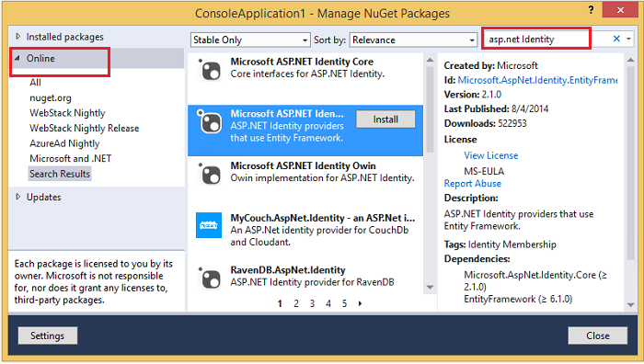The width and height of the screenshot is (644, 364).
Task: Open the Sort by Relevance dropdown
Action: tap(413, 40)
